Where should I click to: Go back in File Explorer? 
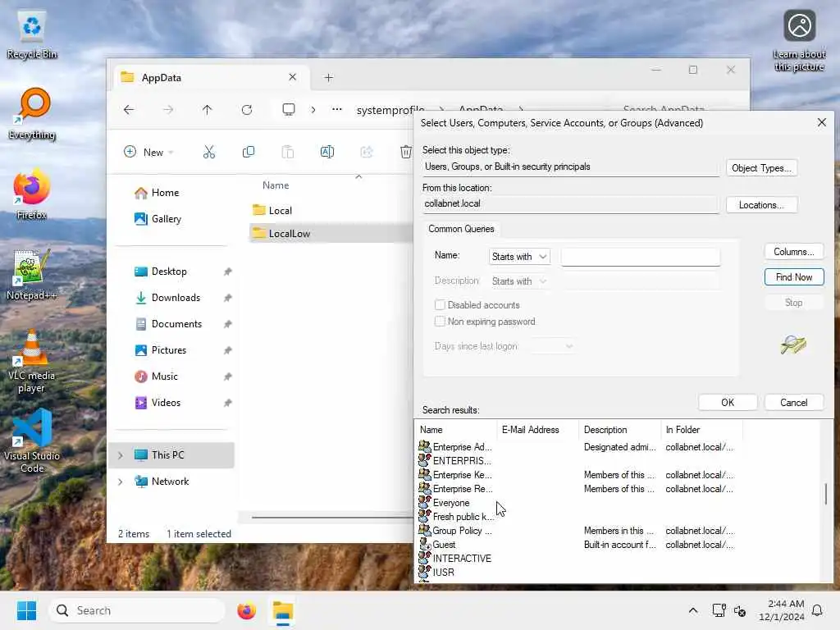[129, 110]
